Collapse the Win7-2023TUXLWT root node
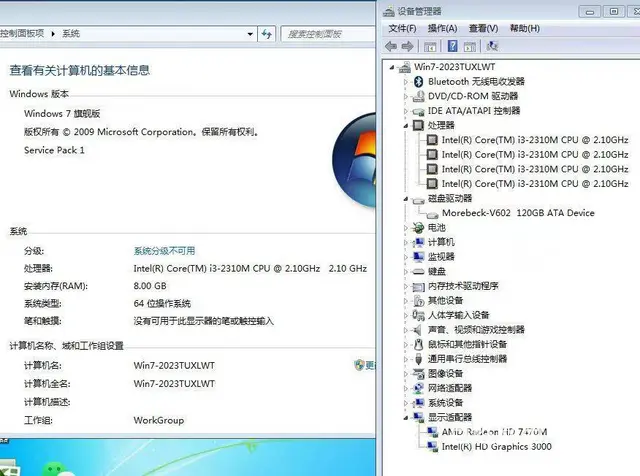640x476 pixels. [392, 67]
